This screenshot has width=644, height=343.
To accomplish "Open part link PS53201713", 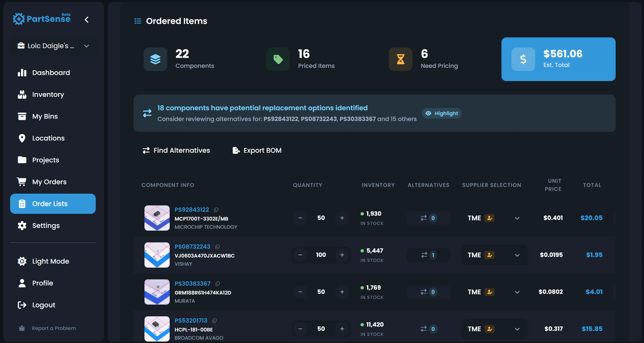I will coord(191,321).
